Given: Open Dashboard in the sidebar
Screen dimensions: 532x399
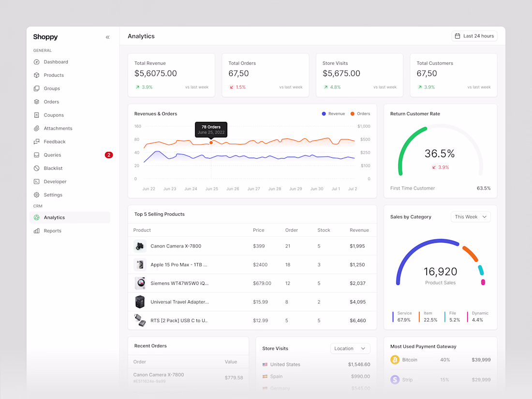Looking at the screenshot, I should point(70,62).
